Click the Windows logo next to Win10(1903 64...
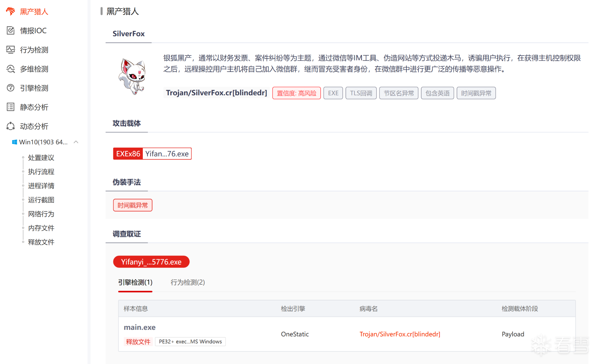596x364 pixels. pyautogui.click(x=14, y=142)
